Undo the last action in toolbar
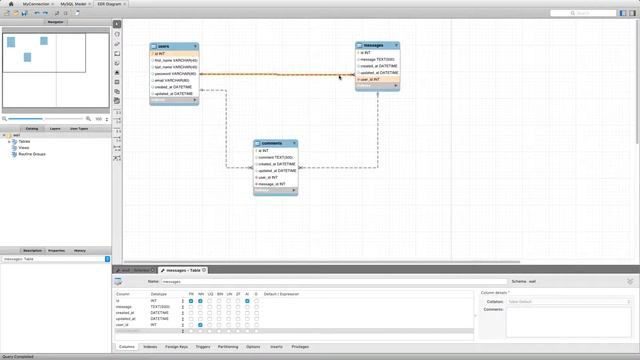The image size is (640, 360). tap(37, 13)
